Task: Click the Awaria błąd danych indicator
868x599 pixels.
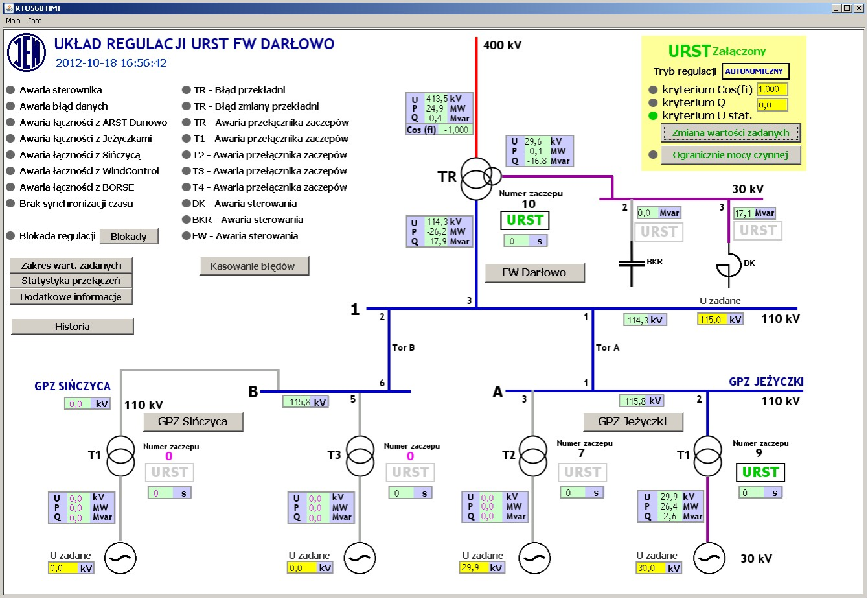Action: (10, 106)
